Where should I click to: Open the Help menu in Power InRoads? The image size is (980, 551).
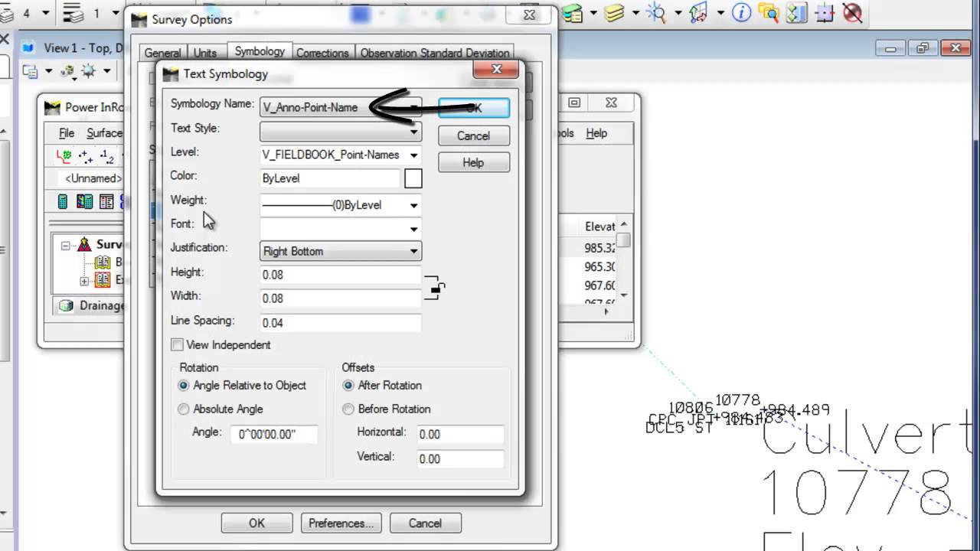point(596,133)
